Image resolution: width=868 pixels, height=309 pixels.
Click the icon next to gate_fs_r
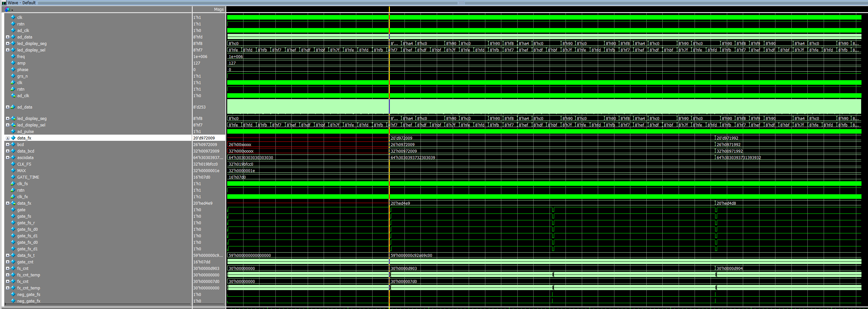[x=13, y=223]
